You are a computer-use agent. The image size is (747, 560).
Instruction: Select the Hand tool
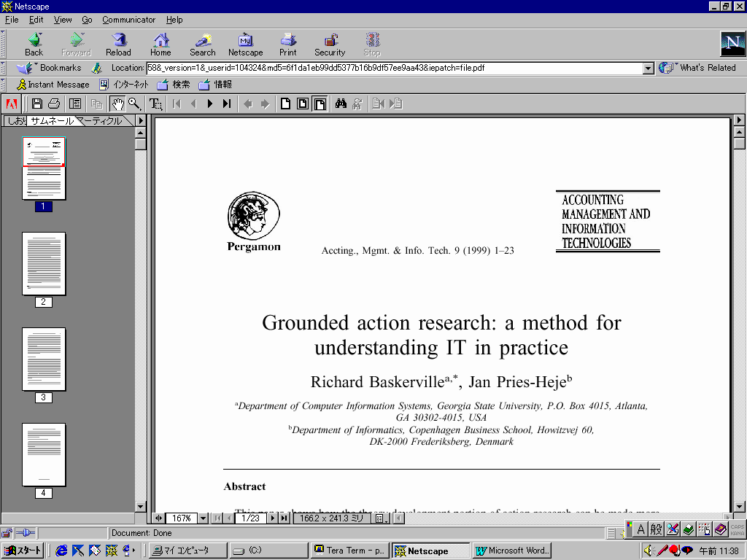(x=117, y=104)
